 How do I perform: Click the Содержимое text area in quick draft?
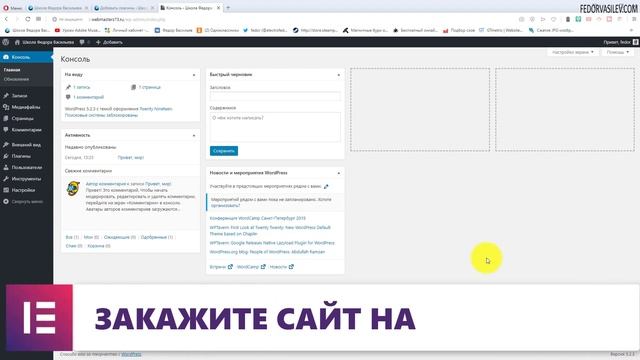click(275, 127)
